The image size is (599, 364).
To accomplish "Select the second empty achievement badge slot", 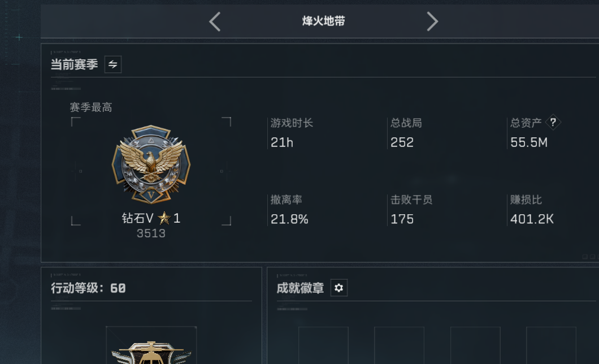I will (x=399, y=345).
